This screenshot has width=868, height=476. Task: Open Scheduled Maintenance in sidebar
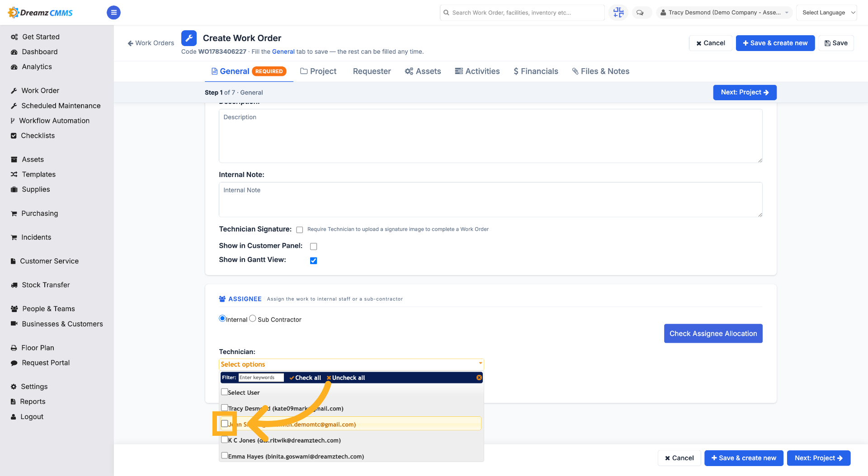click(x=61, y=105)
